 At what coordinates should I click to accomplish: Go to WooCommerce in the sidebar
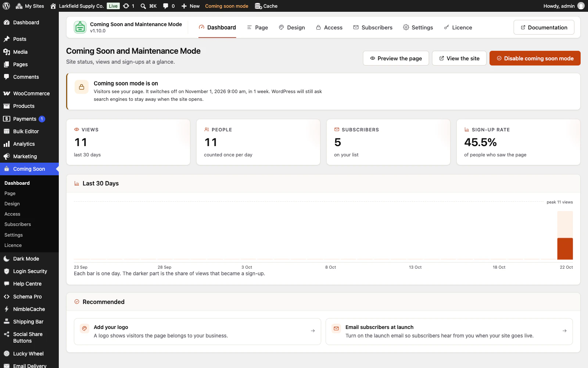[x=29, y=93]
